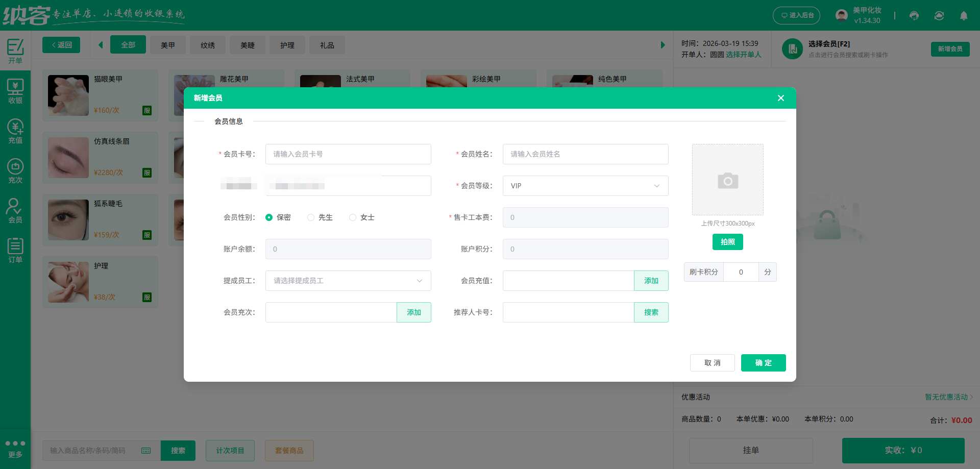Choose the 保密 gender radio option
Viewport: 980px width, 469px height.
point(269,217)
